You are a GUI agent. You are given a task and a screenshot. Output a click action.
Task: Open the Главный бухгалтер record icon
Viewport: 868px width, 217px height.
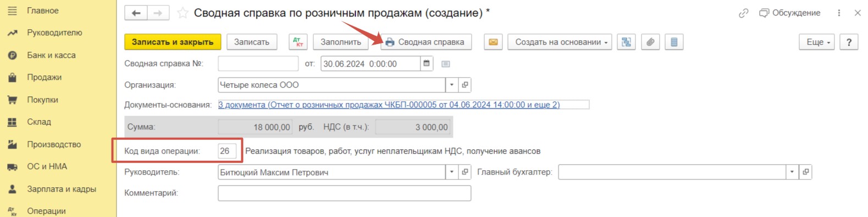click(x=805, y=172)
